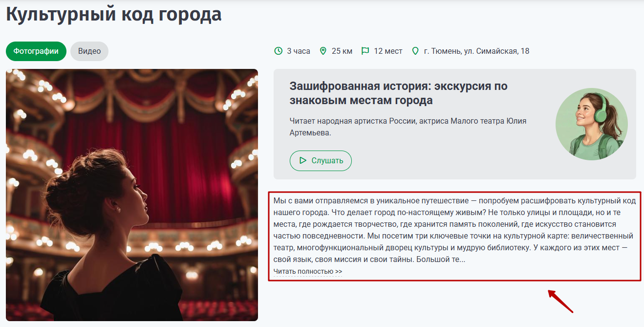
Task: Switch to the Видео tab
Action: pyautogui.click(x=89, y=51)
